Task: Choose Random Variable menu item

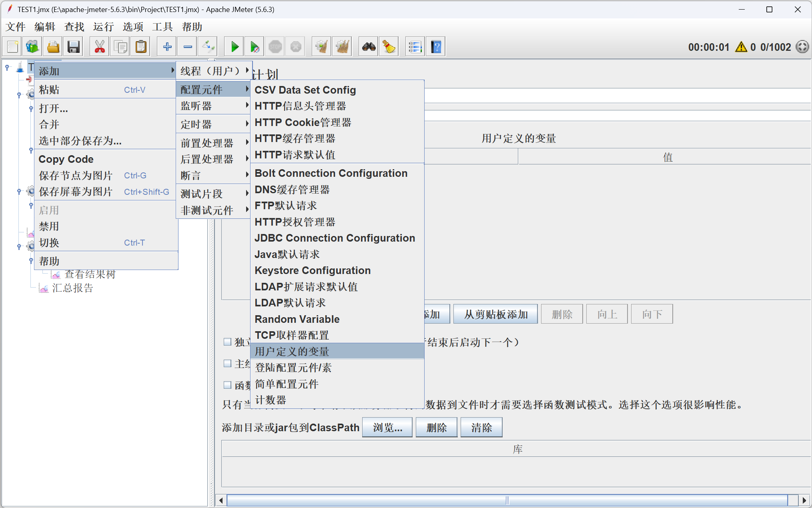Action: pos(337,319)
